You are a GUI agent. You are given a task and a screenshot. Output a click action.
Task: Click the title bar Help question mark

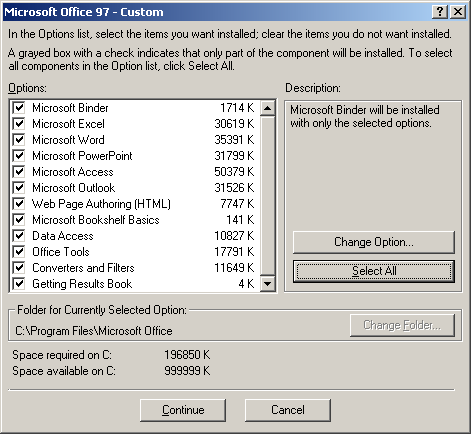(x=440, y=12)
